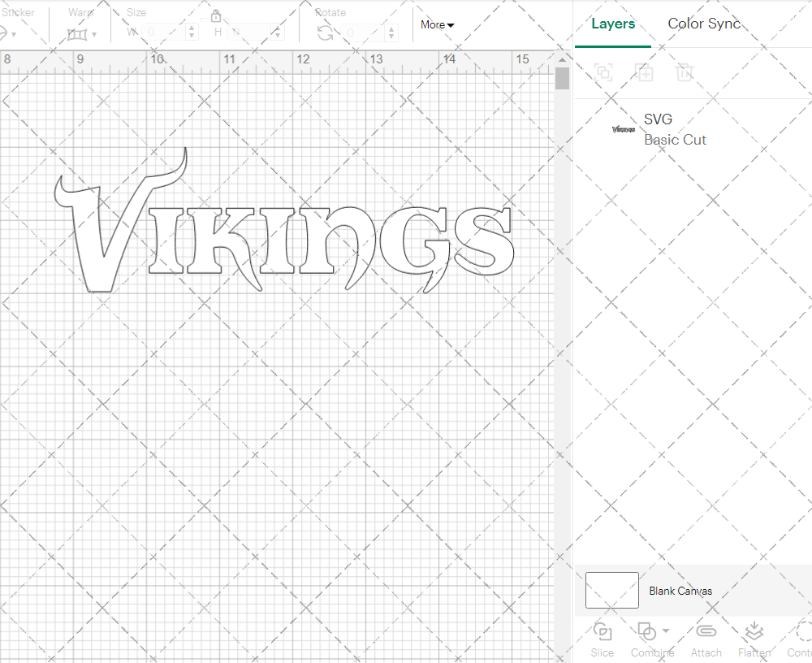Open the More dropdown menu

(437, 24)
